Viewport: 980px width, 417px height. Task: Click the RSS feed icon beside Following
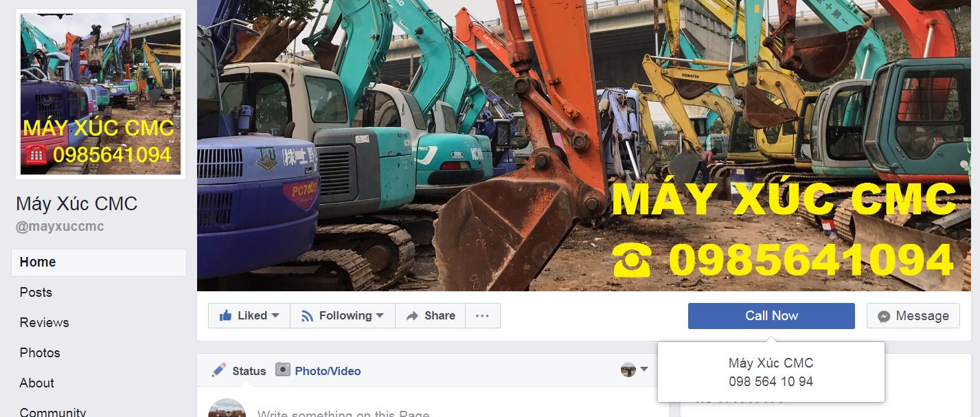coord(307,316)
